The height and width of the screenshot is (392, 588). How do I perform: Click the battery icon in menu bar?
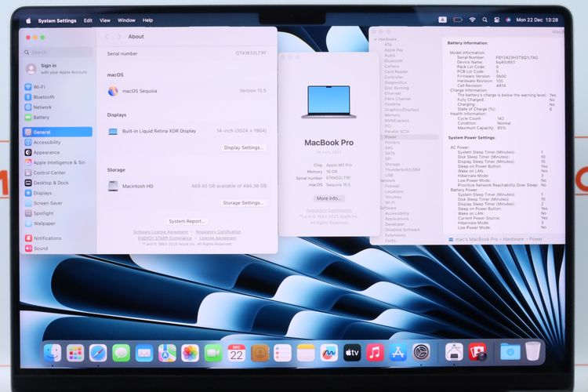pos(458,20)
